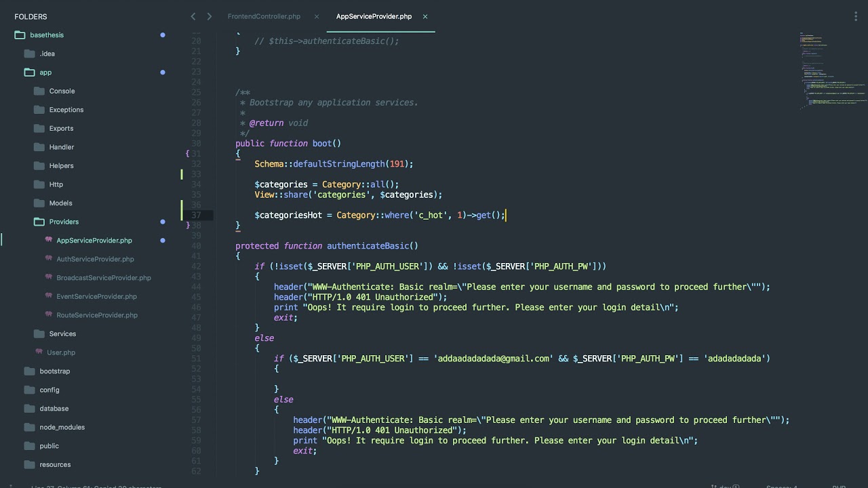Switch to the FrontendController.php tab

[264, 16]
